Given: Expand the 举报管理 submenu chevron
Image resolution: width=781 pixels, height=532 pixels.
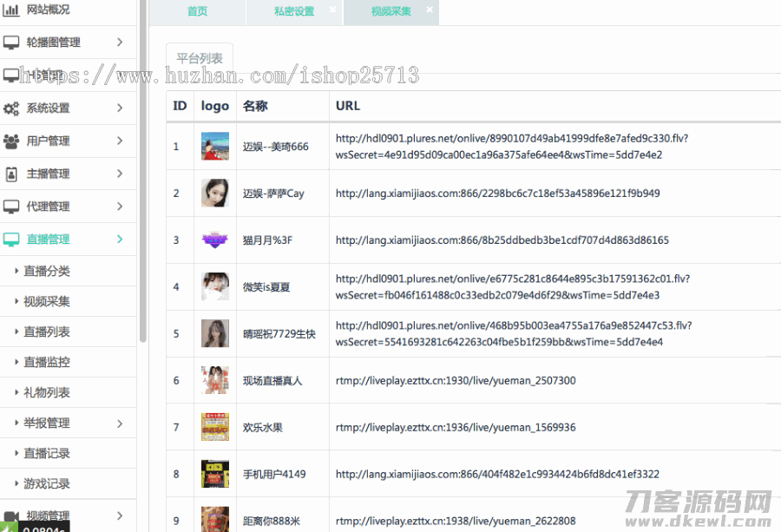Looking at the screenshot, I should (x=120, y=423).
